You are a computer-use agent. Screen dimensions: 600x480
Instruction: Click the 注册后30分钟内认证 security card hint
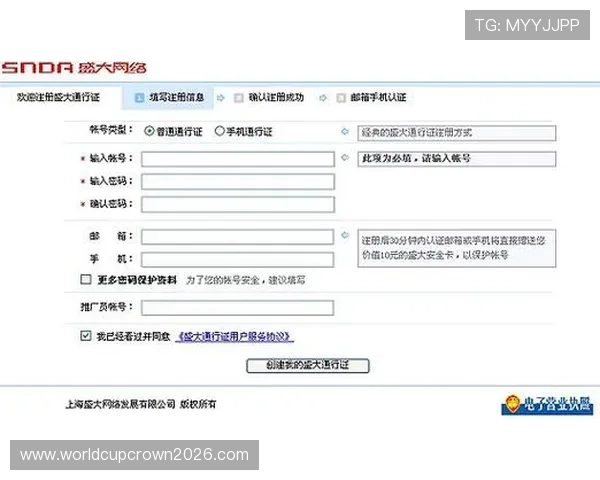click(x=457, y=248)
